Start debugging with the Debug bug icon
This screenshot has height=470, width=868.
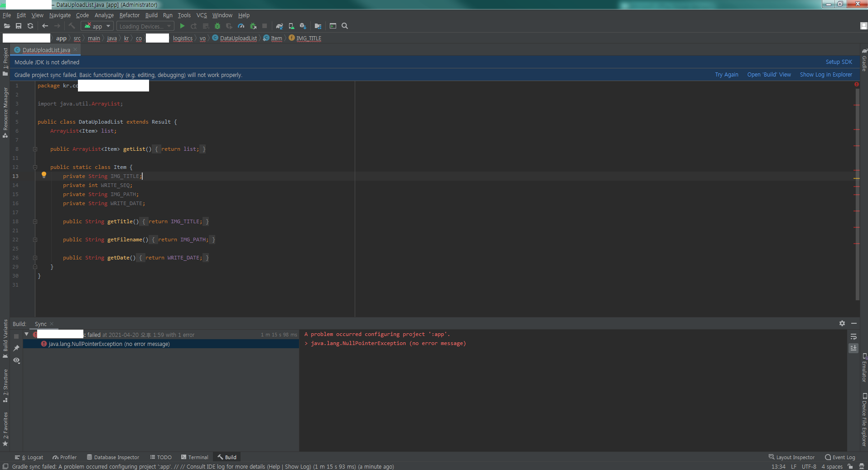(217, 26)
